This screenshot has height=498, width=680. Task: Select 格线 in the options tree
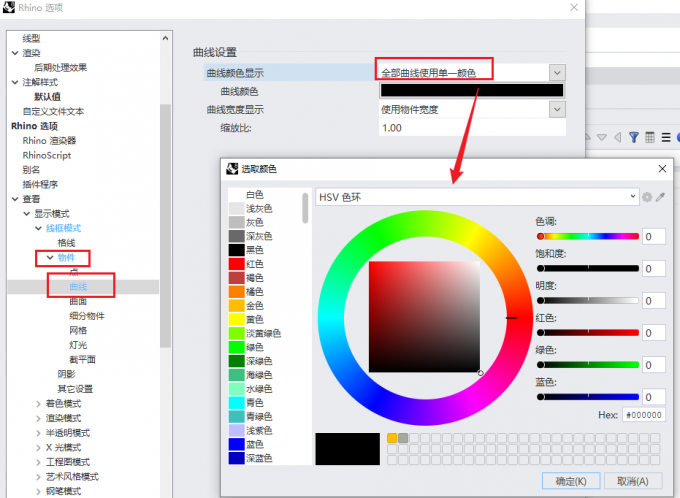(66, 243)
